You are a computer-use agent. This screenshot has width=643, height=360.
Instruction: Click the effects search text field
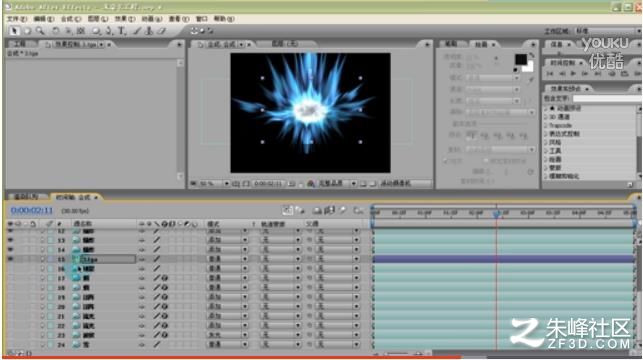tap(606, 98)
